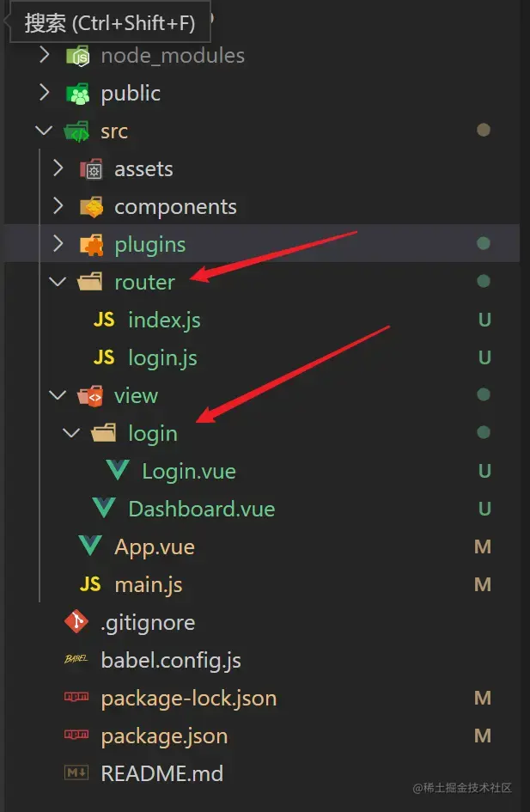Click the npm icon beside package-lock.json

click(76, 697)
